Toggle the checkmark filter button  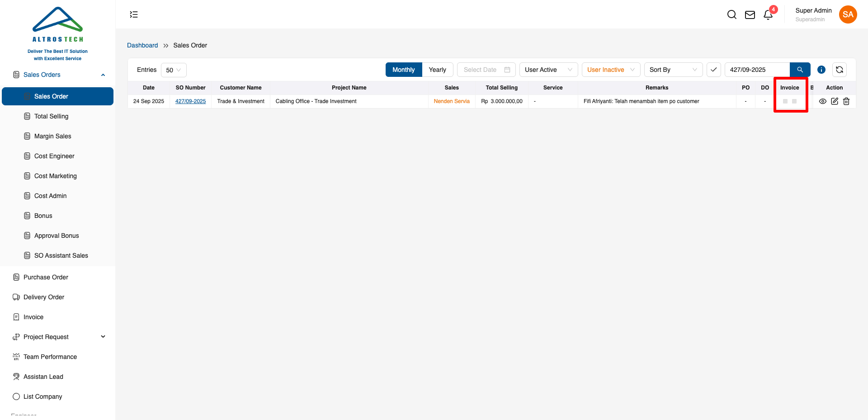[x=714, y=70]
